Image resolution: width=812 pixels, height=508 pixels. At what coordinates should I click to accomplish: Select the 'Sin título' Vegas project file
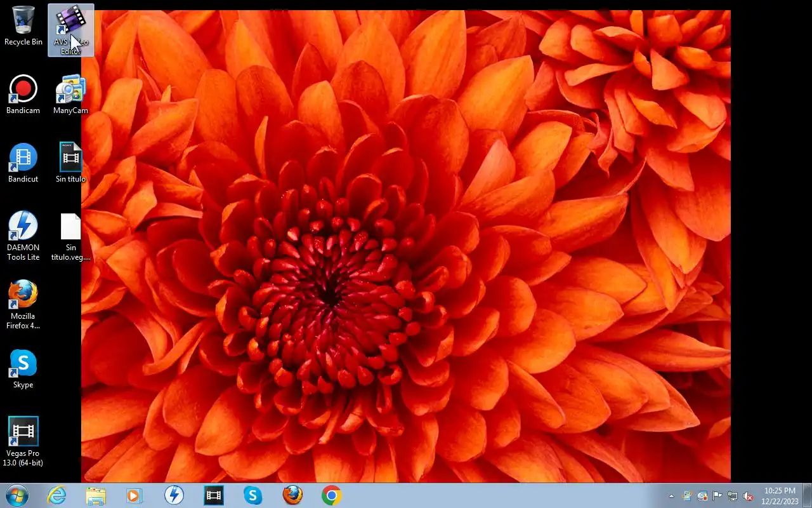pos(70,163)
